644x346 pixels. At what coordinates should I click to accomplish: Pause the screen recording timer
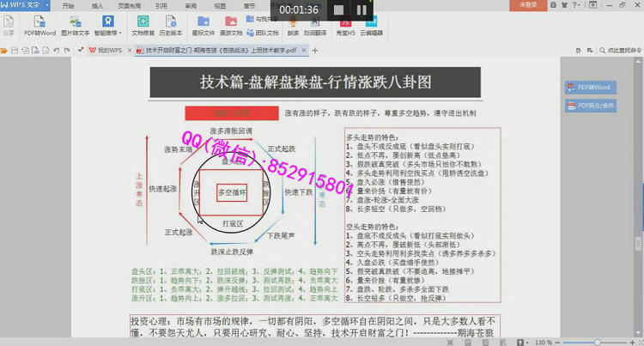tap(361, 10)
